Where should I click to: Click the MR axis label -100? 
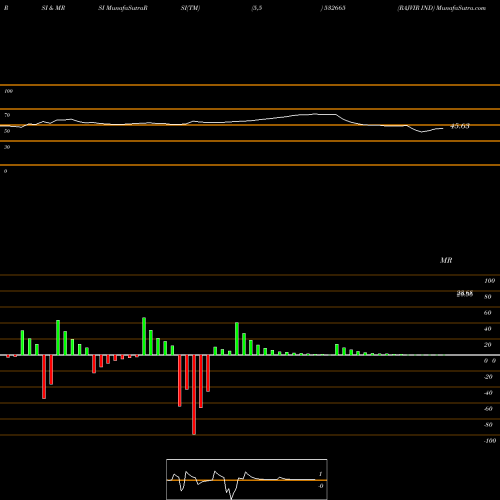(490, 441)
